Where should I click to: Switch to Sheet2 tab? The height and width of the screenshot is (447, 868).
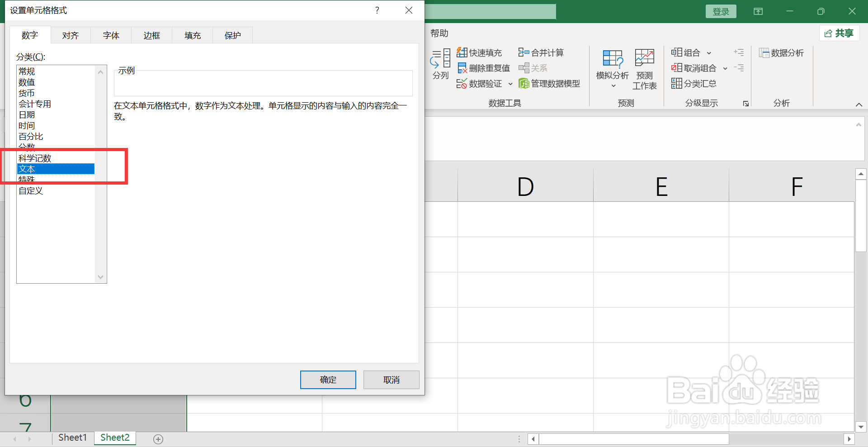coord(115,437)
